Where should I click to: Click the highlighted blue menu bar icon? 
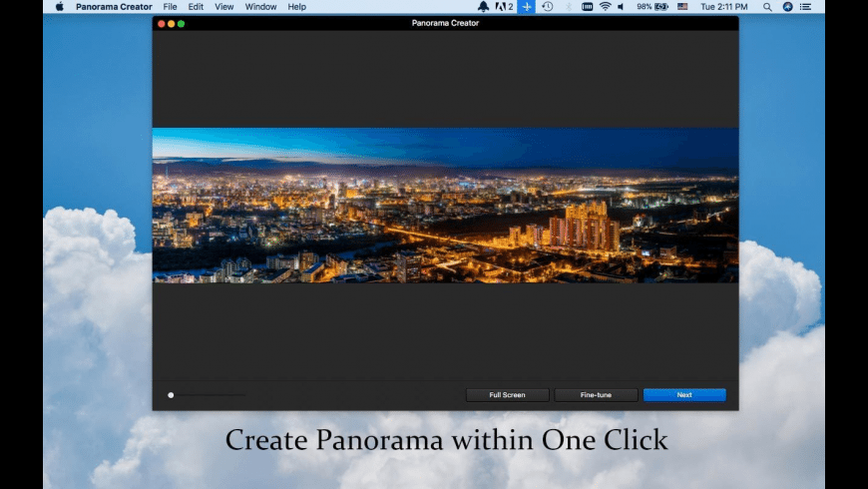click(x=527, y=7)
